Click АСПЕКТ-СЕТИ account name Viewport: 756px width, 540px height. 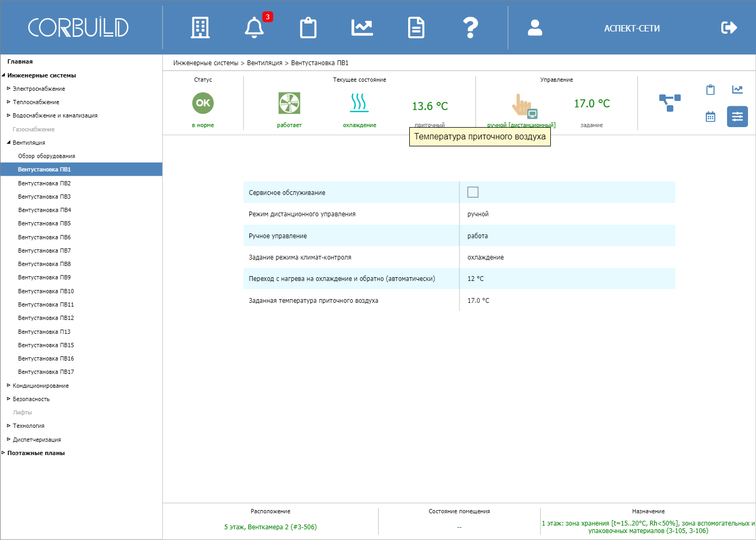[632, 28]
